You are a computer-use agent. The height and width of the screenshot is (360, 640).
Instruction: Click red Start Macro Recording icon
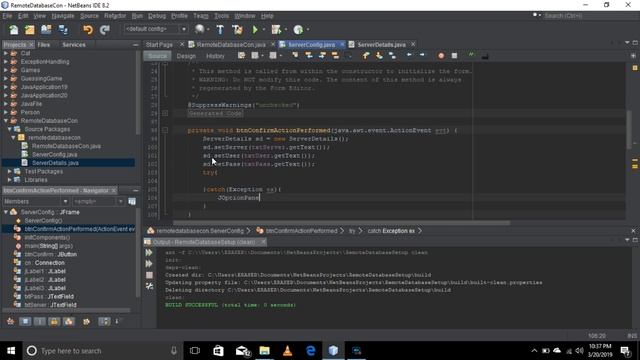(x=441, y=56)
